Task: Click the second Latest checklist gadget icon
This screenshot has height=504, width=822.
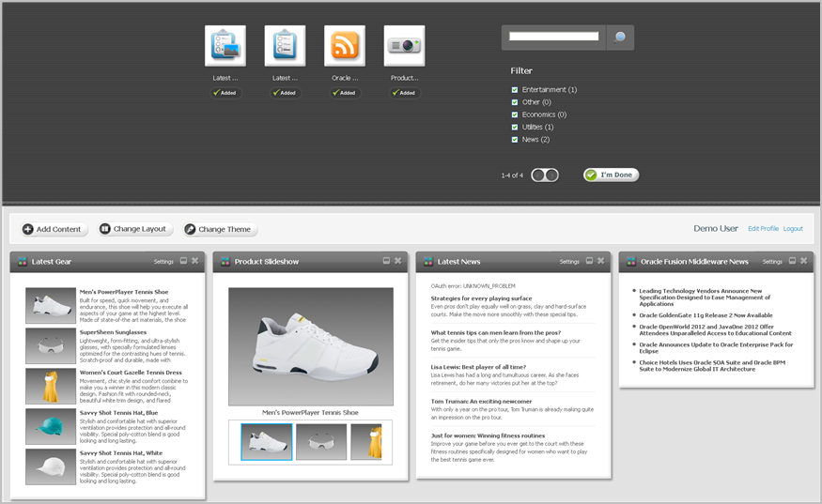Action: click(285, 46)
